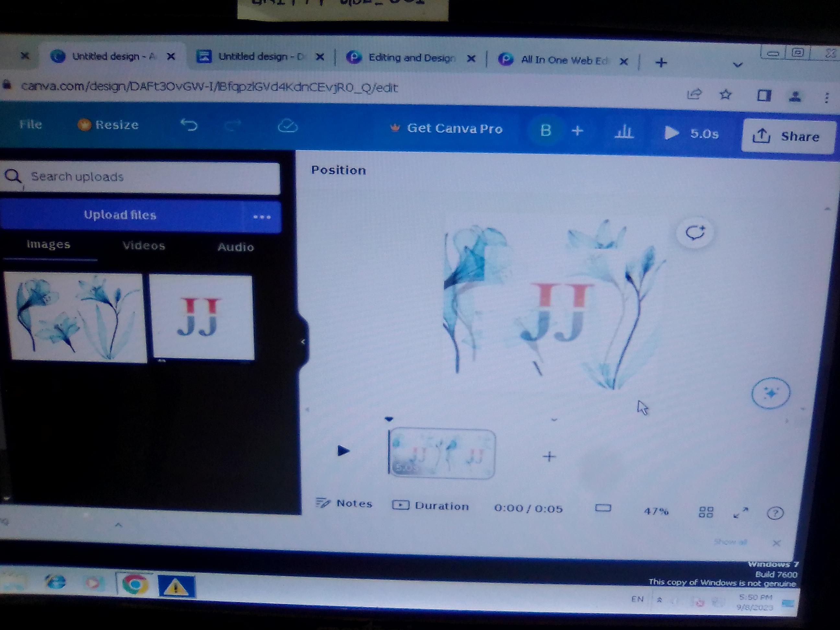This screenshot has width=840, height=630.
Task: Enter fullscreen presentation mode icon
Action: (740, 513)
